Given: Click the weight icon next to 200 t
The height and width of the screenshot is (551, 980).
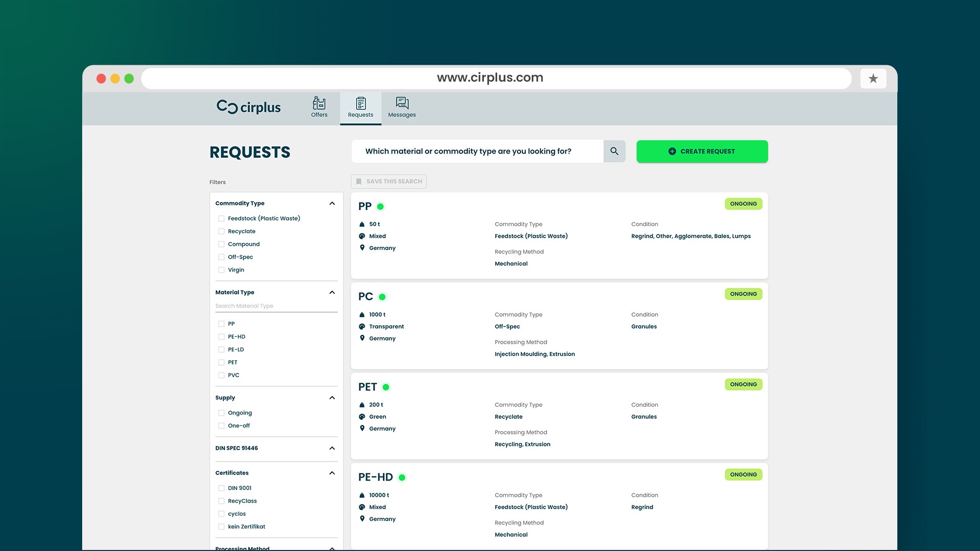Looking at the screenshot, I should (362, 405).
